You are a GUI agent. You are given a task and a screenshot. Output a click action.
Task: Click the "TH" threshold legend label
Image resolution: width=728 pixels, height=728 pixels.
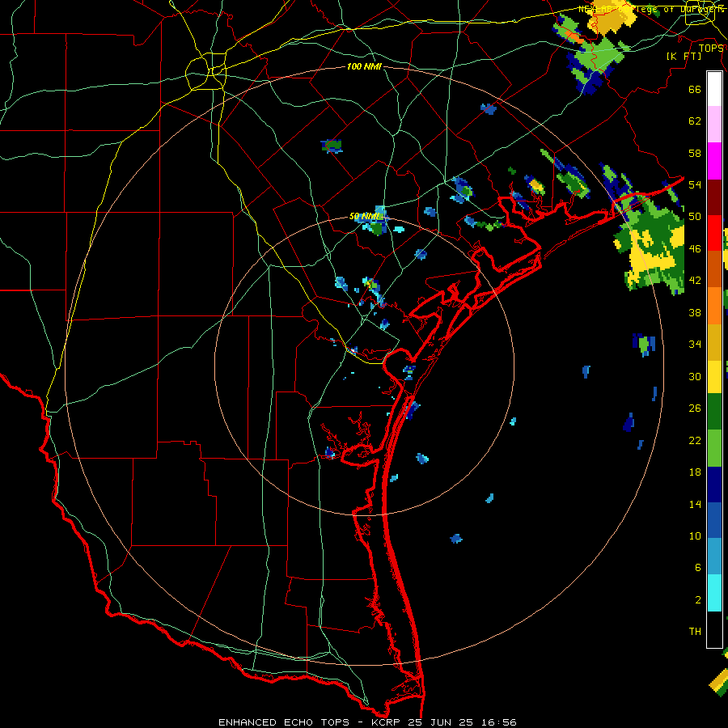click(695, 632)
